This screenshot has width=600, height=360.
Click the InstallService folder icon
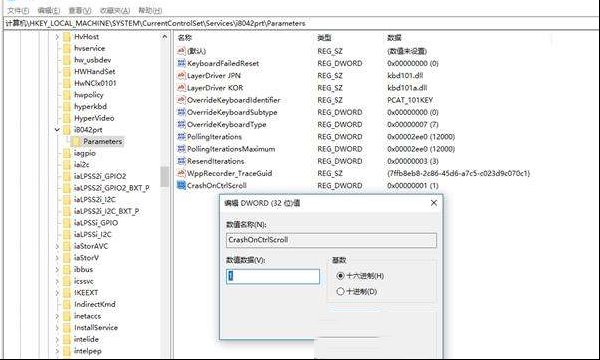point(67,327)
